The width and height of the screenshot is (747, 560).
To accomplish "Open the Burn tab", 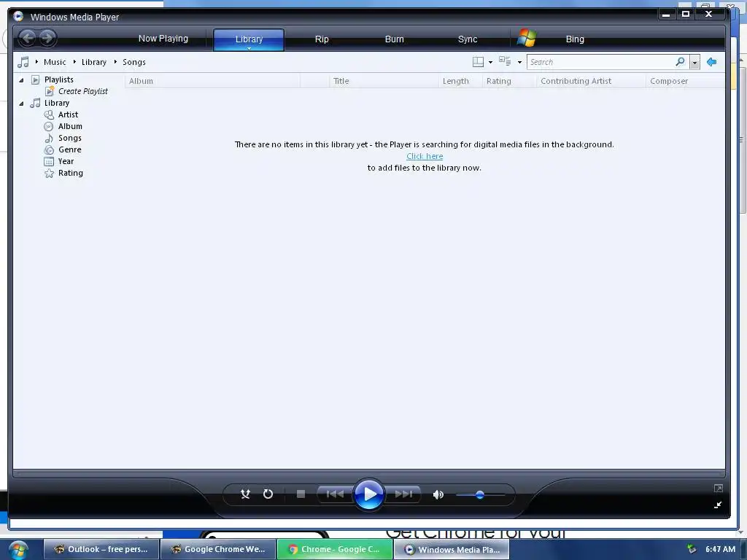I will pos(394,39).
